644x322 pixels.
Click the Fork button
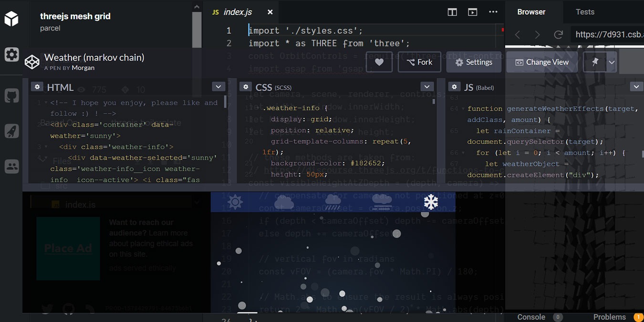419,62
